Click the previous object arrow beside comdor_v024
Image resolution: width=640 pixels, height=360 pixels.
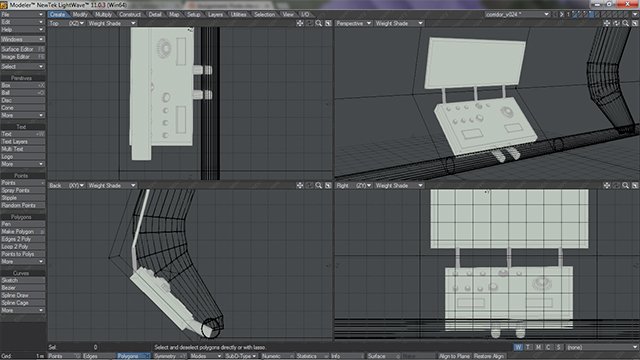[555, 14]
